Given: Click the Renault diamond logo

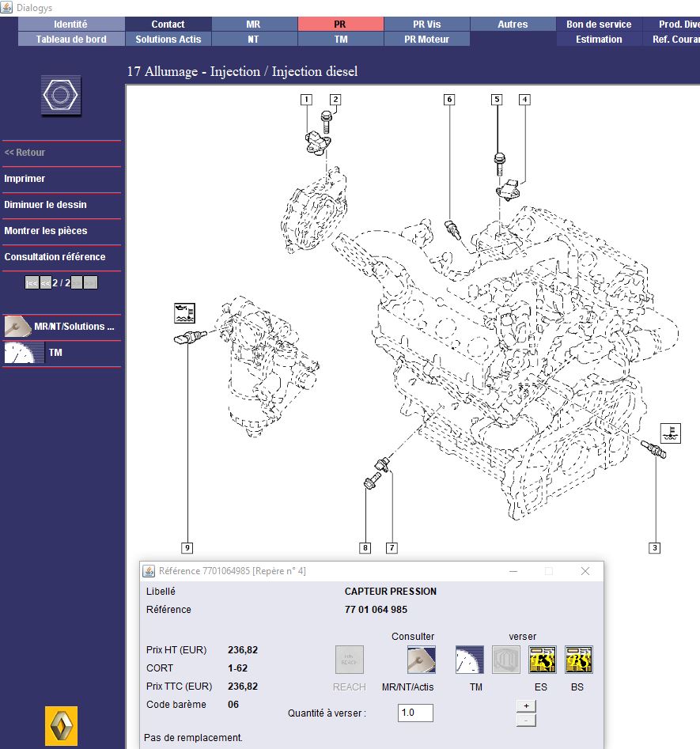Looking at the screenshot, I should (x=61, y=725).
